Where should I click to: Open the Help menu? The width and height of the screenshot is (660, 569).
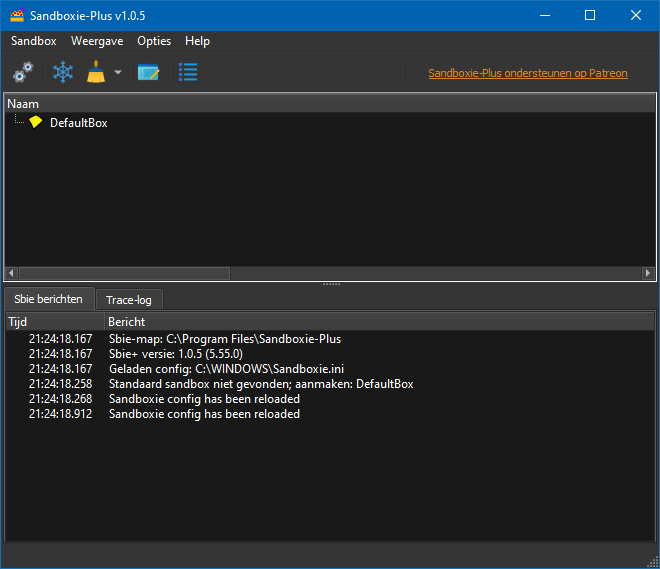tap(197, 41)
